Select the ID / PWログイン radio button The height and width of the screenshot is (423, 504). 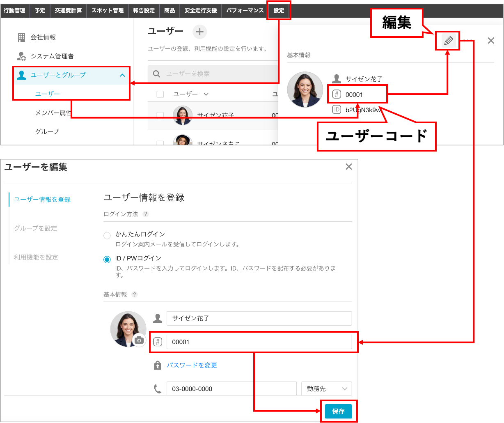pyautogui.click(x=107, y=260)
